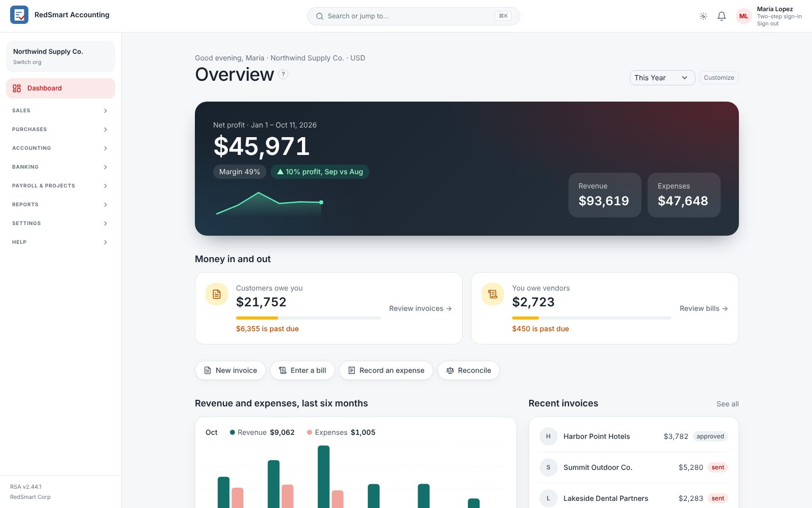Click the Customize button
Image resolution: width=812 pixels, height=508 pixels.
pos(719,78)
